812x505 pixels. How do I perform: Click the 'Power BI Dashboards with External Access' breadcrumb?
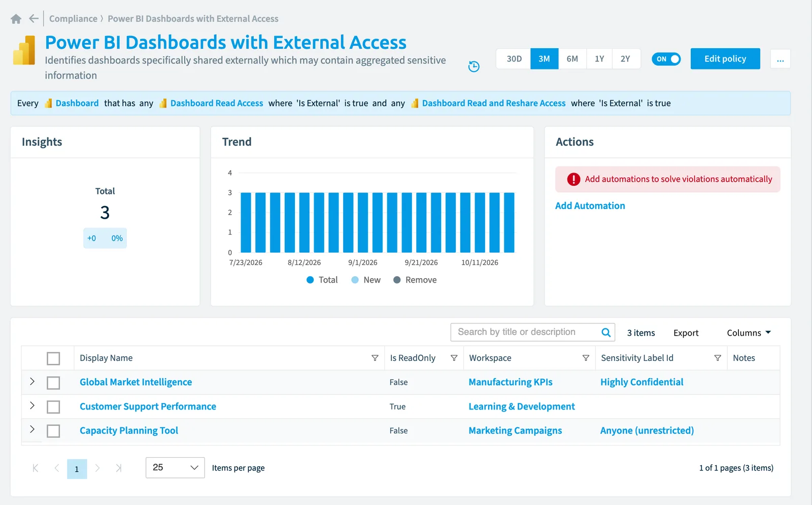193,19
